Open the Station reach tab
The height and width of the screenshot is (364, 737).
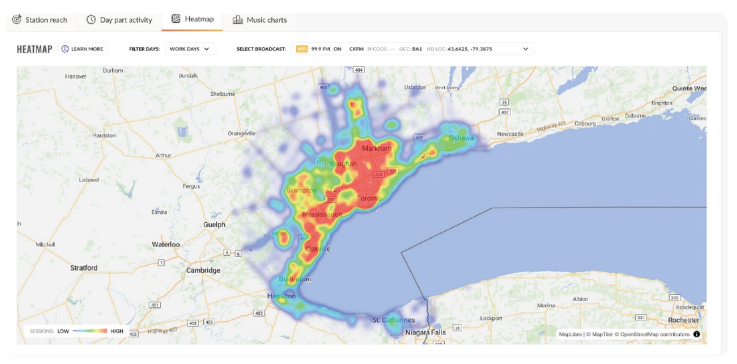39,20
